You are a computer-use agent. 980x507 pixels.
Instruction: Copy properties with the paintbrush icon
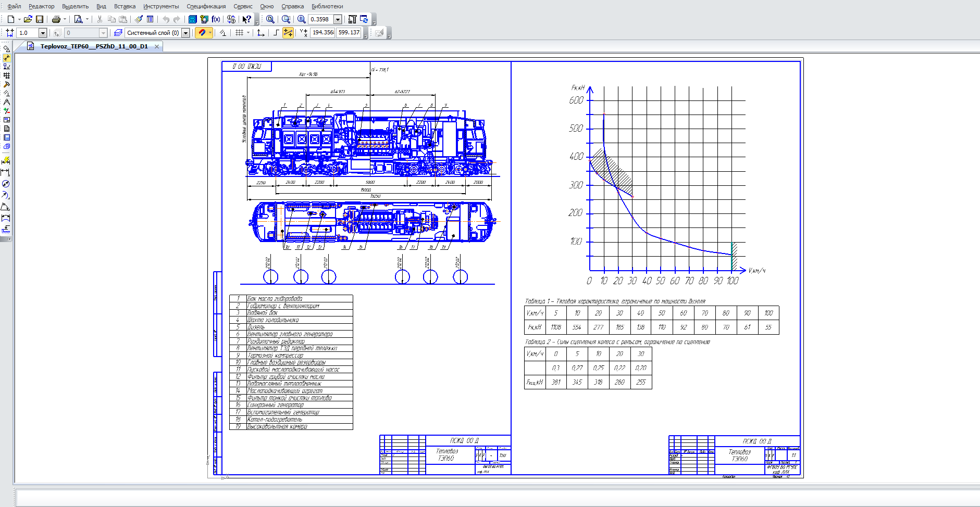139,19
